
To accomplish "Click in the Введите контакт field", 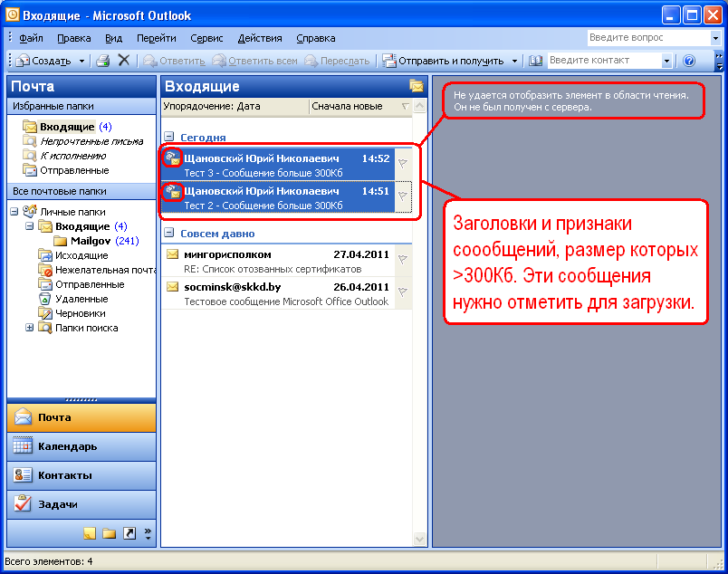I will [604, 61].
